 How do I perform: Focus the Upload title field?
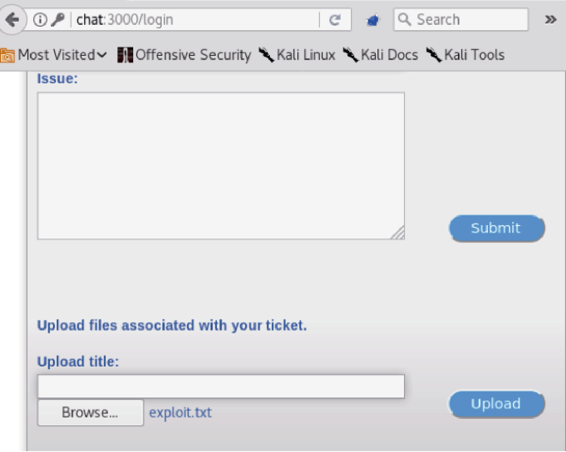pyautogui.click(x=221, y=386)
